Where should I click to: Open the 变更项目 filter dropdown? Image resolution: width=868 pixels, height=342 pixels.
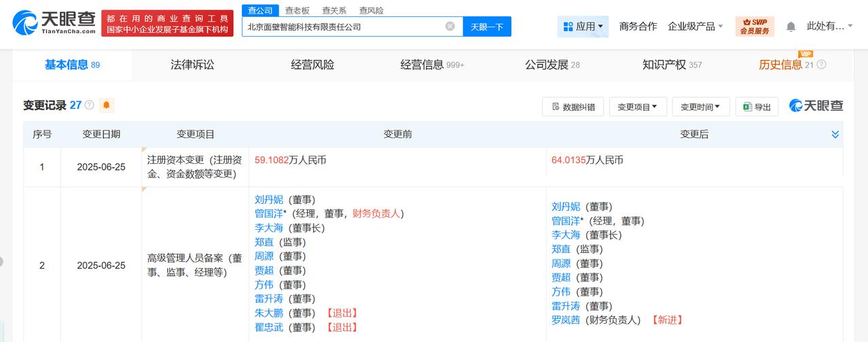point(637,107)
